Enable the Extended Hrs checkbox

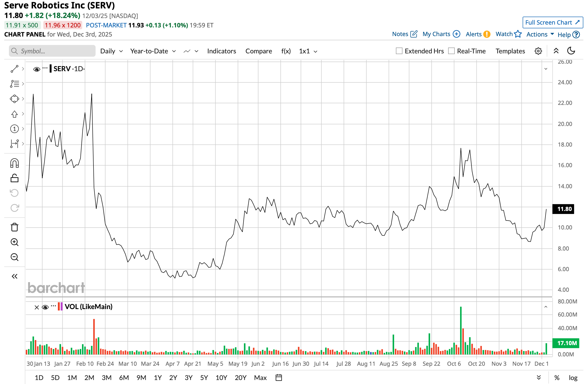point(399,51)
